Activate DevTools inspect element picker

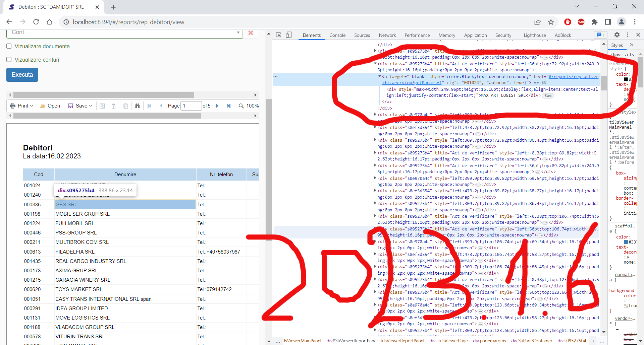[278, 35]
